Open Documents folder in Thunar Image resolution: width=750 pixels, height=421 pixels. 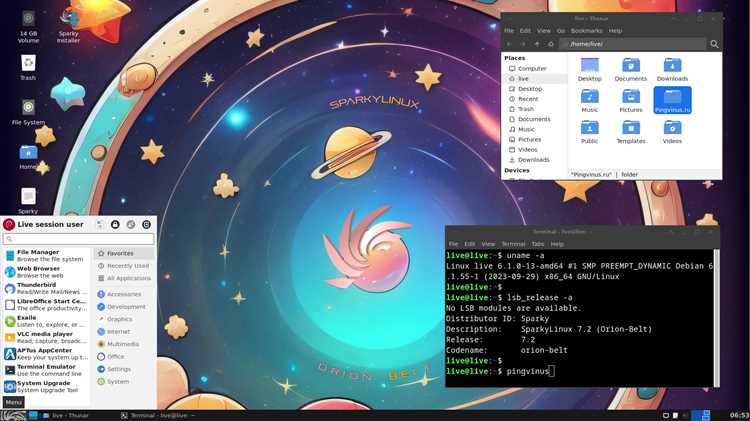coord(631,69)
